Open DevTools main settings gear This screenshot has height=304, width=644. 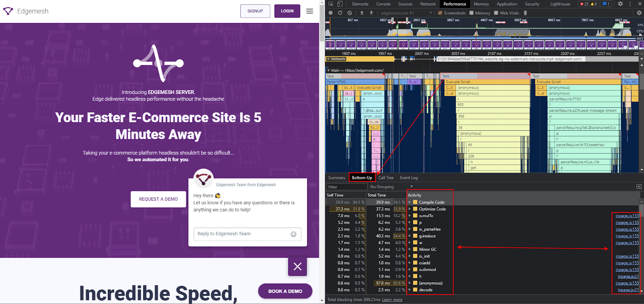620,4
